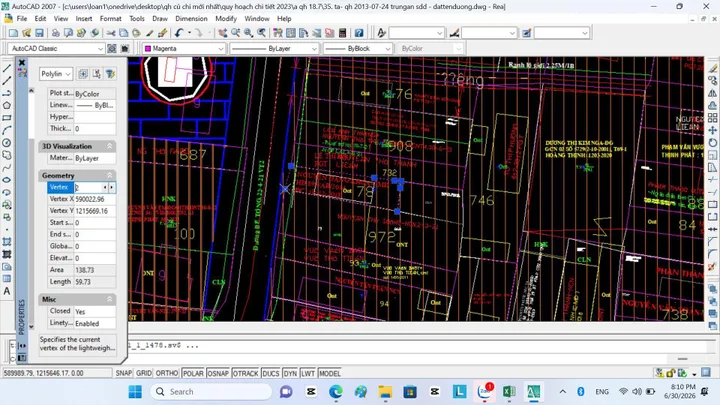Open Plot Preview from the toolbar
720x405 pixels.
pos(68,33)
